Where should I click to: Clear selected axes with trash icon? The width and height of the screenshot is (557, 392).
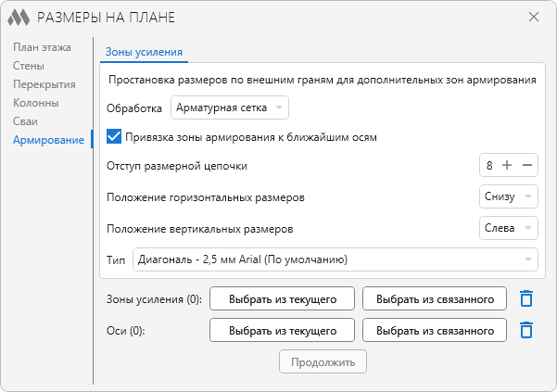coord(526,330)
